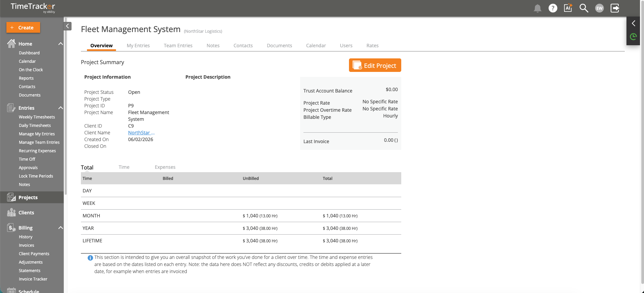Screen dimensions: 644x293
Task: Click the info icon beside snapshot note
Action: (90, 258)
